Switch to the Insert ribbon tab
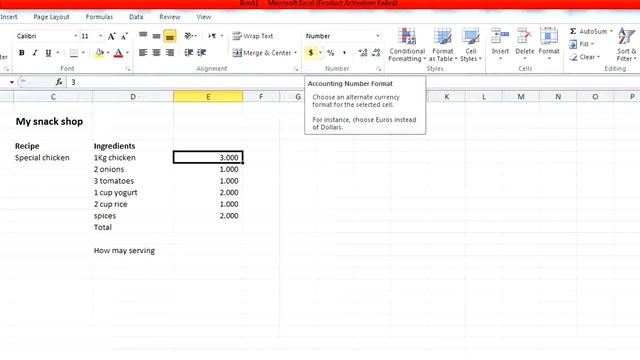640x360 pixels. [x=9, y=17]
